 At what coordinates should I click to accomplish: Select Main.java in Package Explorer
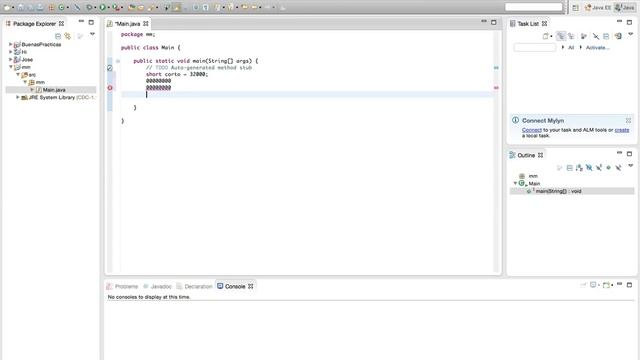click(x=51, y=89)
